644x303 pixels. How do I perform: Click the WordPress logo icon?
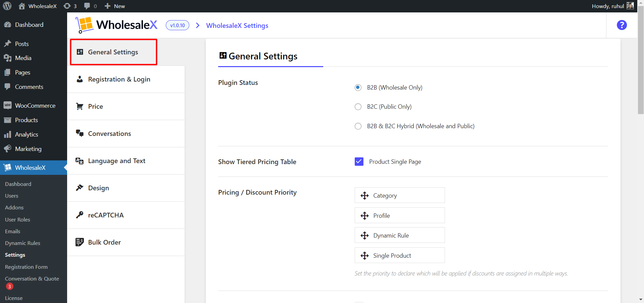click(7, 6)
